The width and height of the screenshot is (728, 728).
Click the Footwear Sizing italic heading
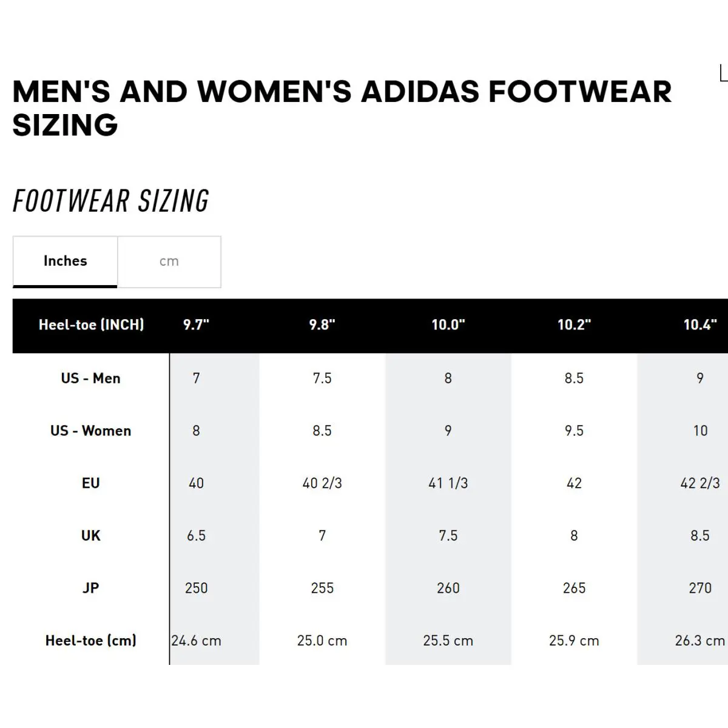(x=111, y=201)
